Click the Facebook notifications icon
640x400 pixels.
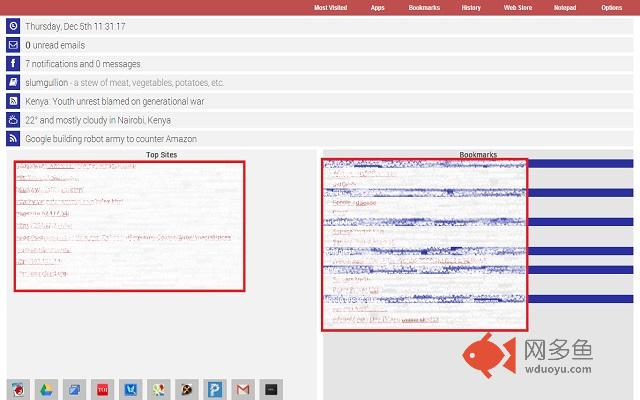(13, 64)
